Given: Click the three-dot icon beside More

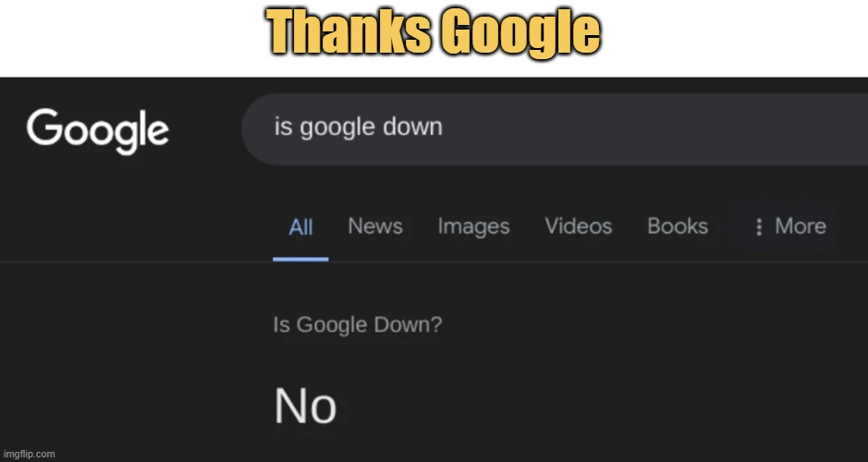Looking at the screenshot, I should (759, 226).
